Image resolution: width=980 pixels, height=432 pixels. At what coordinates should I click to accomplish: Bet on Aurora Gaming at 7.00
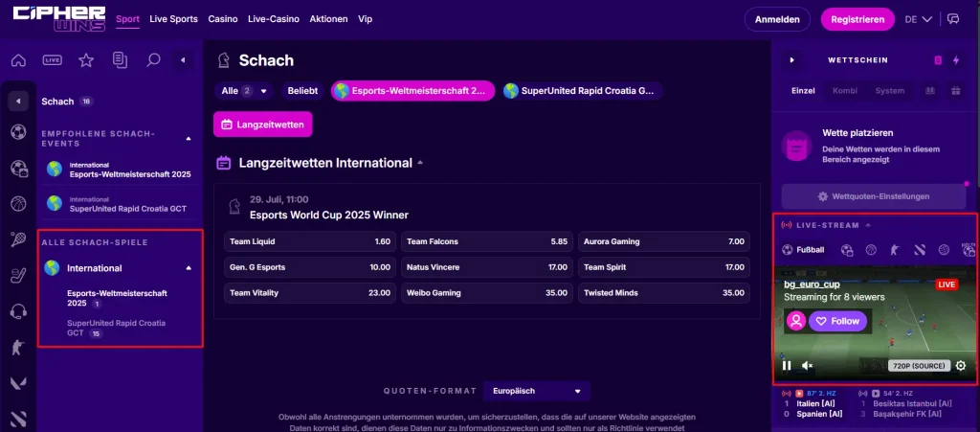(664, 241)
